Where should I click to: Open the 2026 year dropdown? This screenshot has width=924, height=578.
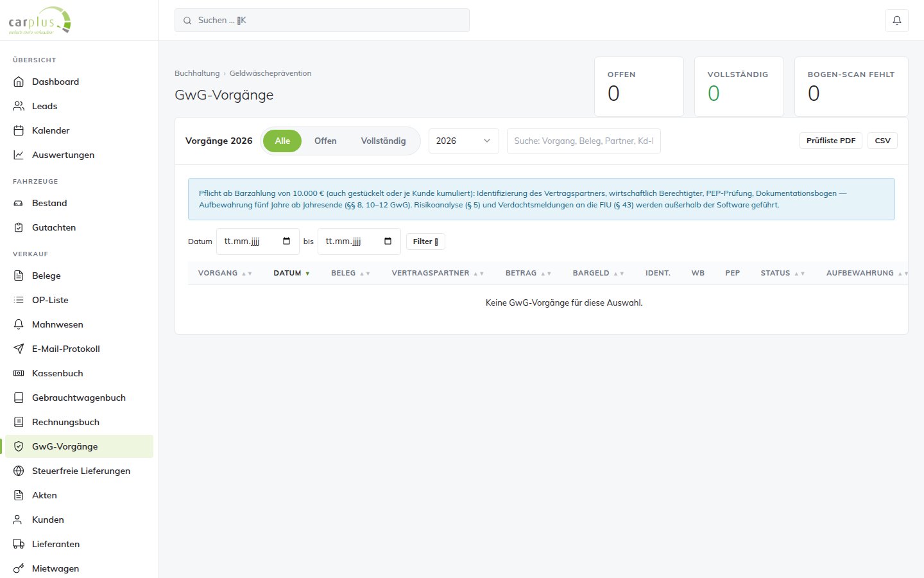click(x=463, y=141)
